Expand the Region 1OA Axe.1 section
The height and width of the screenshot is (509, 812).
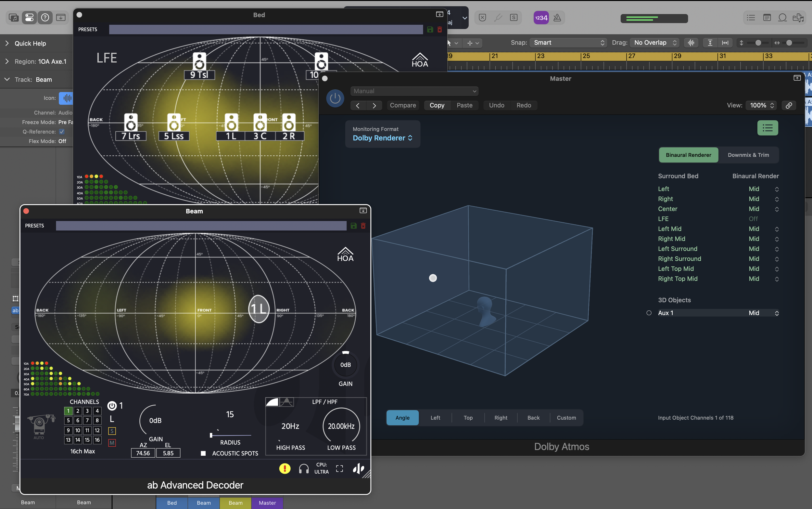point(7,62)
